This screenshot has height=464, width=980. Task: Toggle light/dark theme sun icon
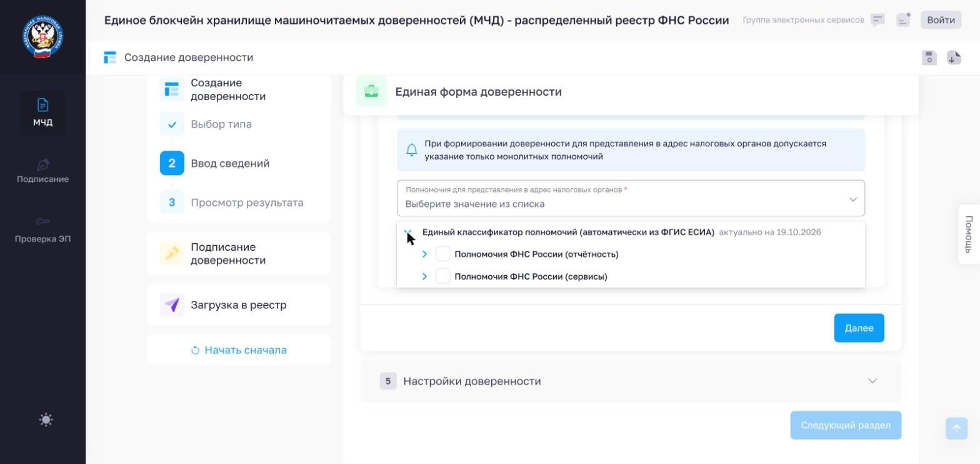point(46,420)
